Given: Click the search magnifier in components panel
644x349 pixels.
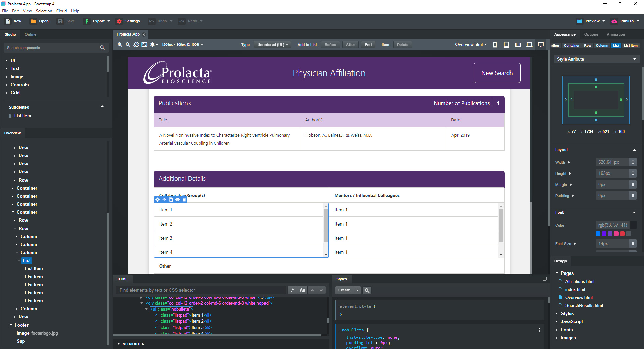Looking at the screenshot, I should click(102, 48).
